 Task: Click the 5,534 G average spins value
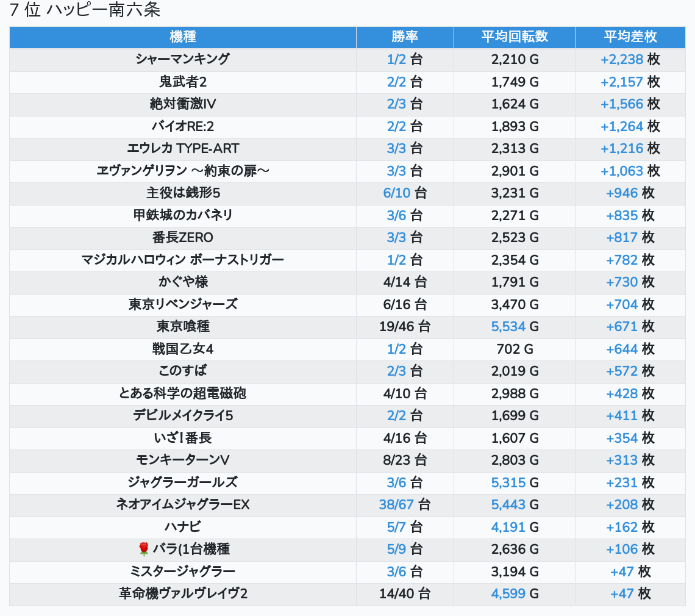click(508, 326)
